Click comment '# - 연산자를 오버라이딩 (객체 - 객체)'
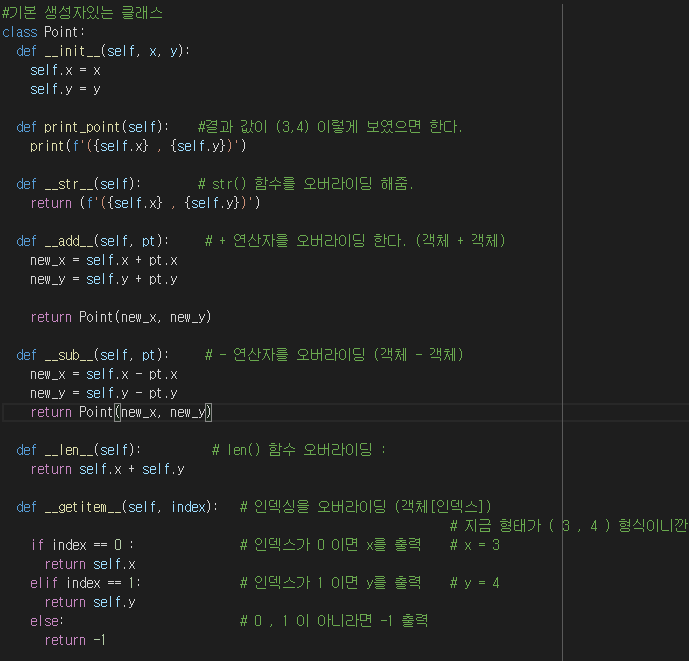Image resolution: width=689 pixels, height=661 pixels. [x=334, y=355]
